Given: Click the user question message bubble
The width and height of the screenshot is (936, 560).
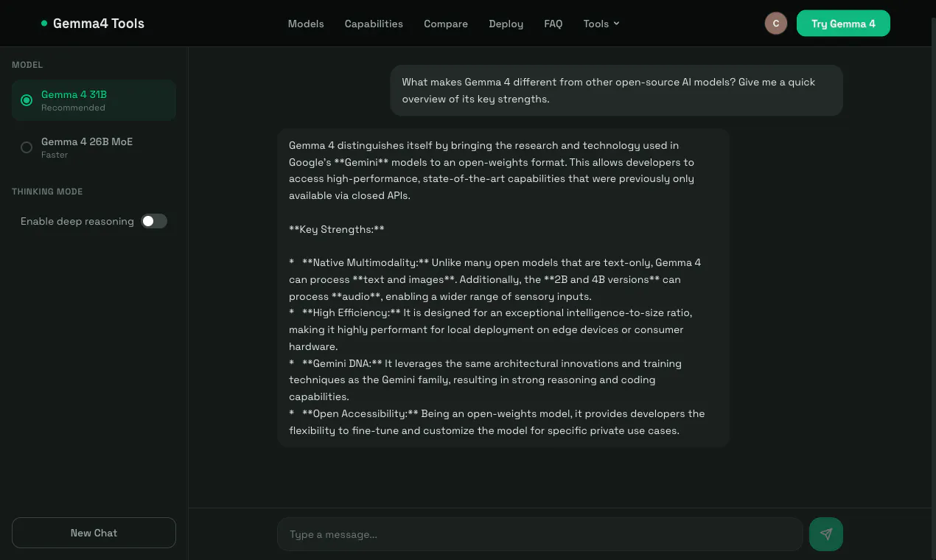Looking at the screenshot, I should (x=616, y=90).
